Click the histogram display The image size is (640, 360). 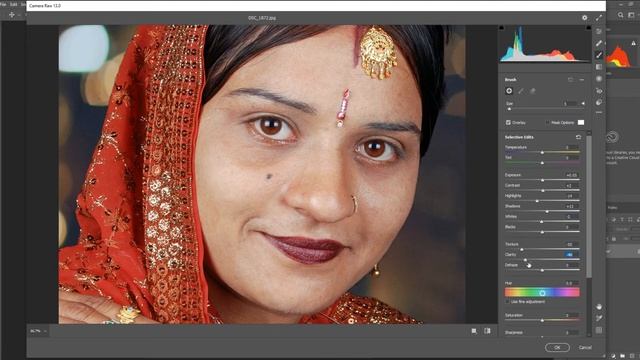tap(545, 44)
